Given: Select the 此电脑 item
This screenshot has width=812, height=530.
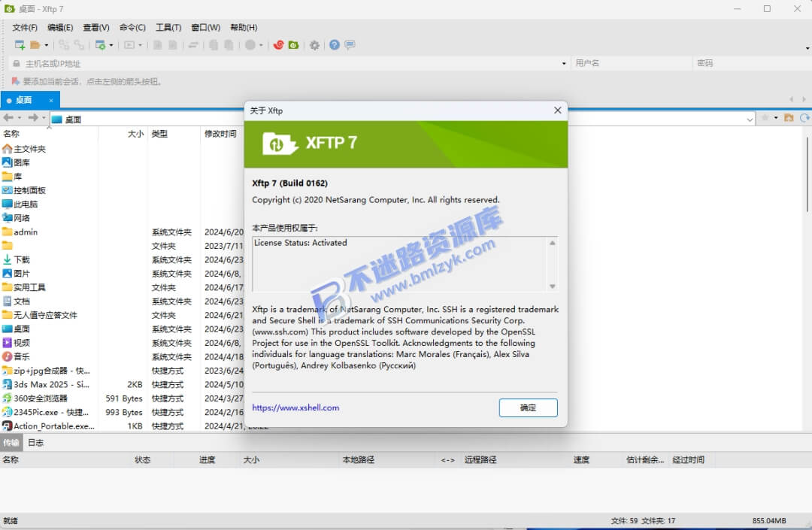Looking at the screenshot, I should [20, 204].
